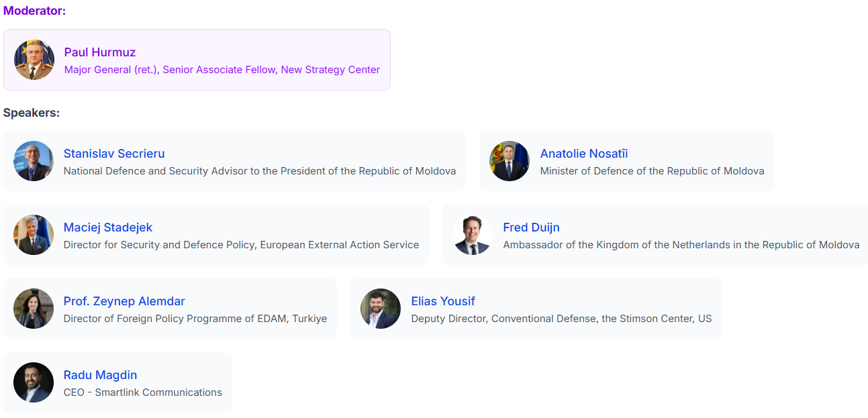Open the Elias Yousif name link
Viewport: 868px width, 418px height.
(x=443, y=301)
